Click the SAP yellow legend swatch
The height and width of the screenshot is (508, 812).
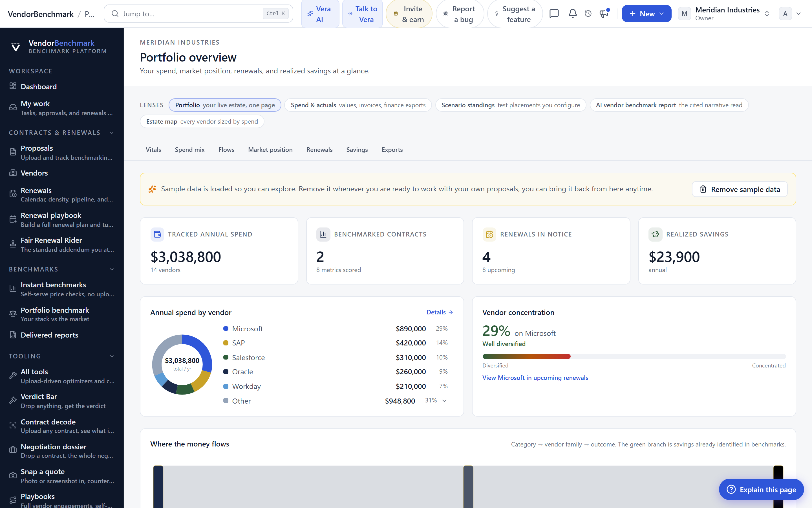click(226, 343)
